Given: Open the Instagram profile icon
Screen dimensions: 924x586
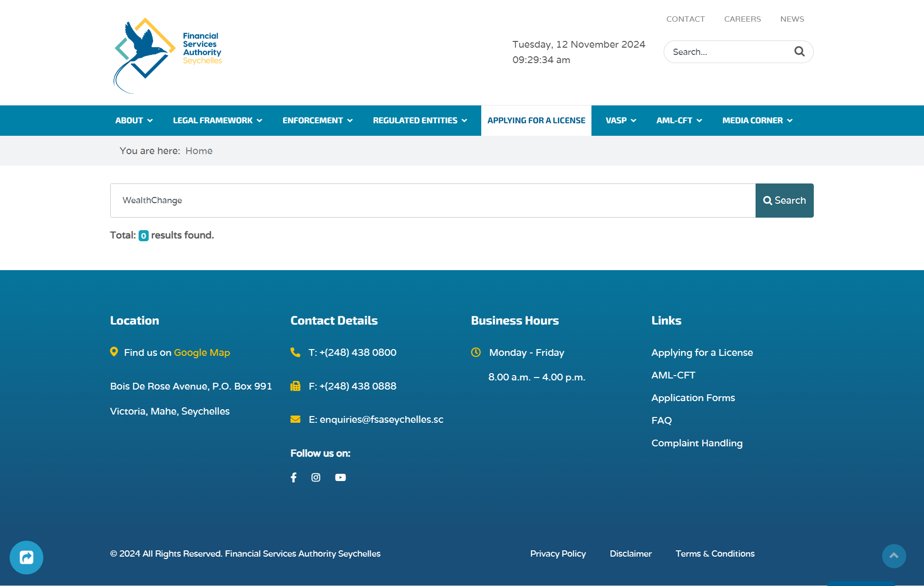Looking at the screenshot, I should point(316,477).
